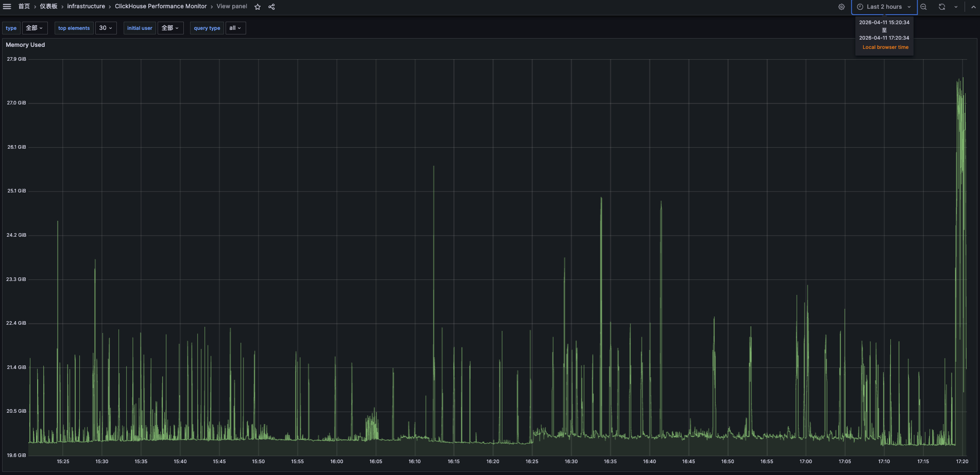The width and height of the screenshot is (980, 475).
Task: Collapse the top toolbar with the up chevron
Action: coord(973,7)
